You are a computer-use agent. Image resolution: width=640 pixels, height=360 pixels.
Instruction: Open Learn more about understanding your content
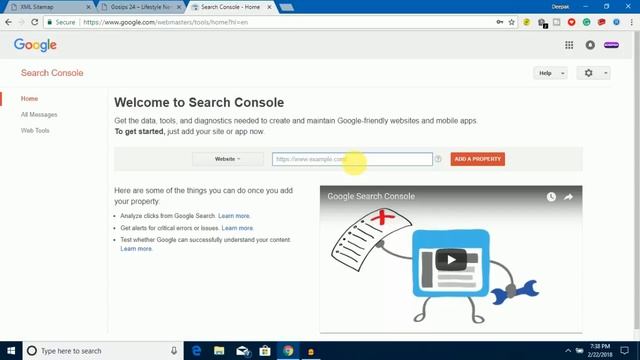[136, 249]
